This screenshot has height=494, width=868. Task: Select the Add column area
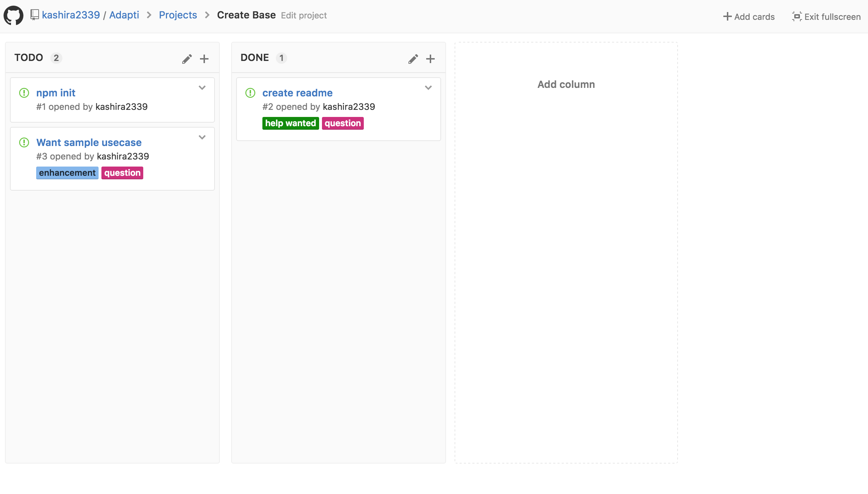566,84
